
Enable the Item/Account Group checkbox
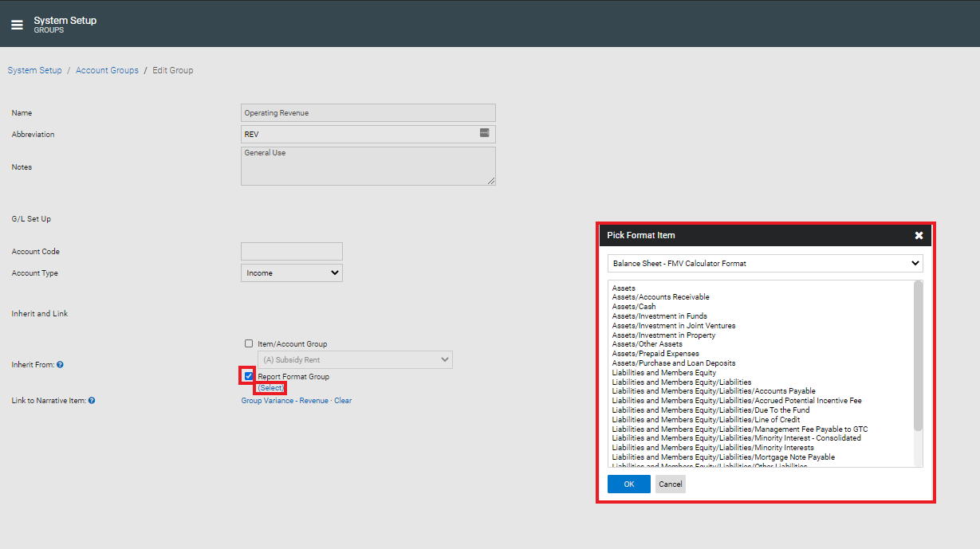(249, 344)
